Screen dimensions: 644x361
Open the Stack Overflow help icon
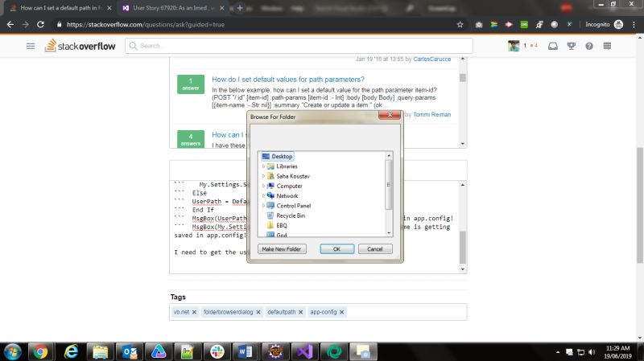pos(589,46)
